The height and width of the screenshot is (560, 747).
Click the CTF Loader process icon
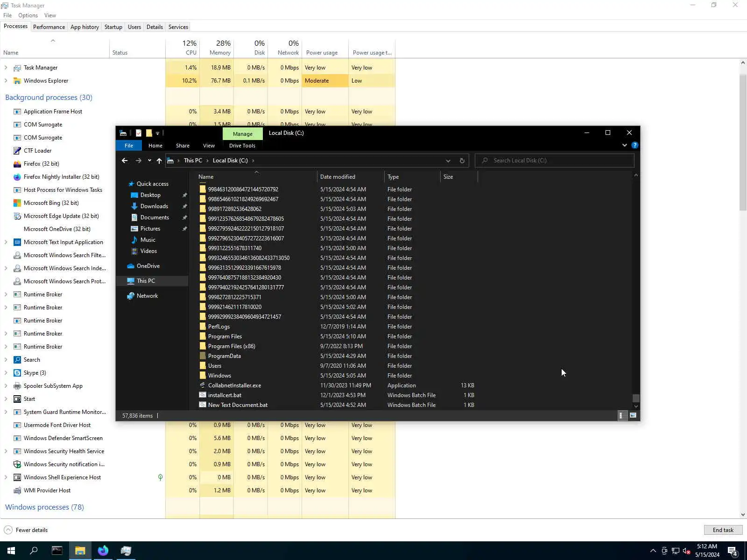click(17, 151)
